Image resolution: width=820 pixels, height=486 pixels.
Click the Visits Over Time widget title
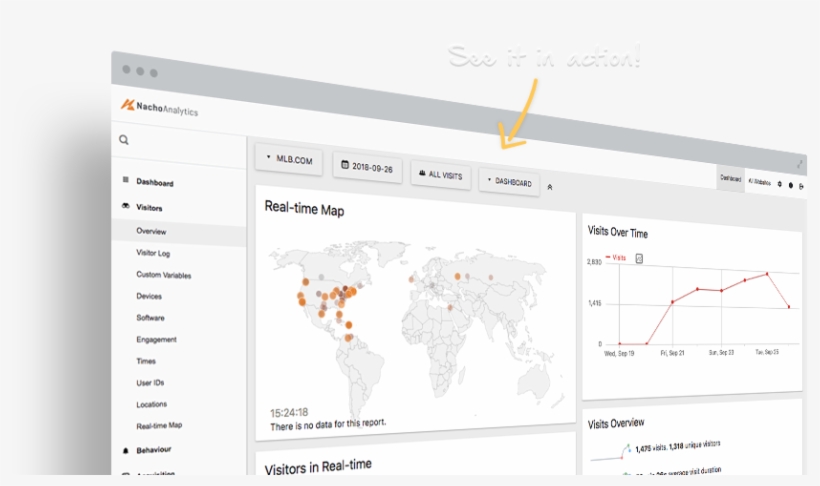point(618,232)
